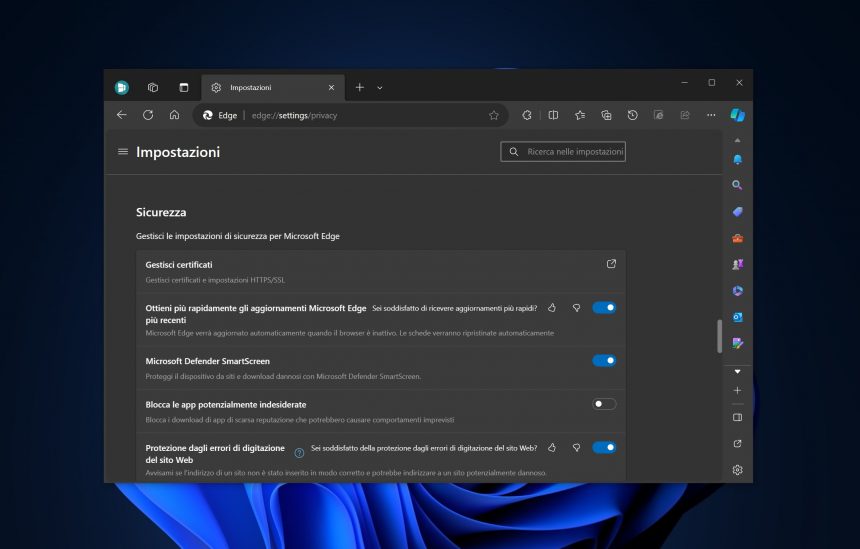Turn off Protezione dagli errori di digitazione
This screenshot has width=860, height=549.
(604, 448)
